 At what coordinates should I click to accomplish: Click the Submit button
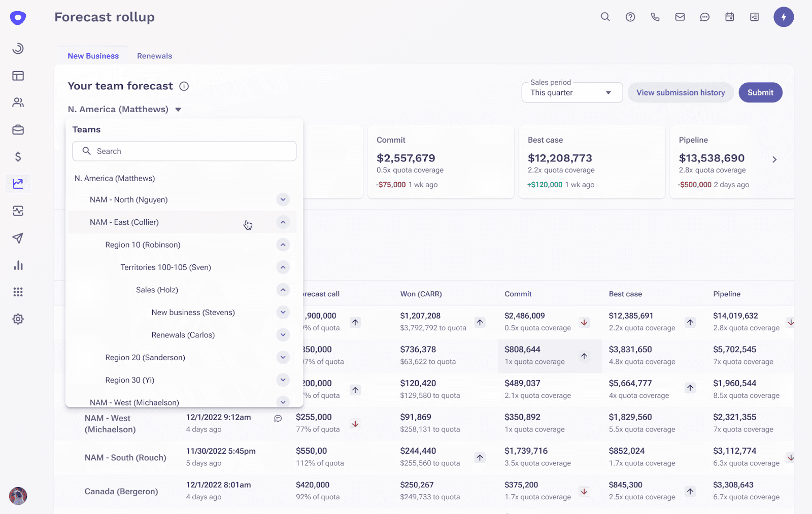(x=760, y=92)
